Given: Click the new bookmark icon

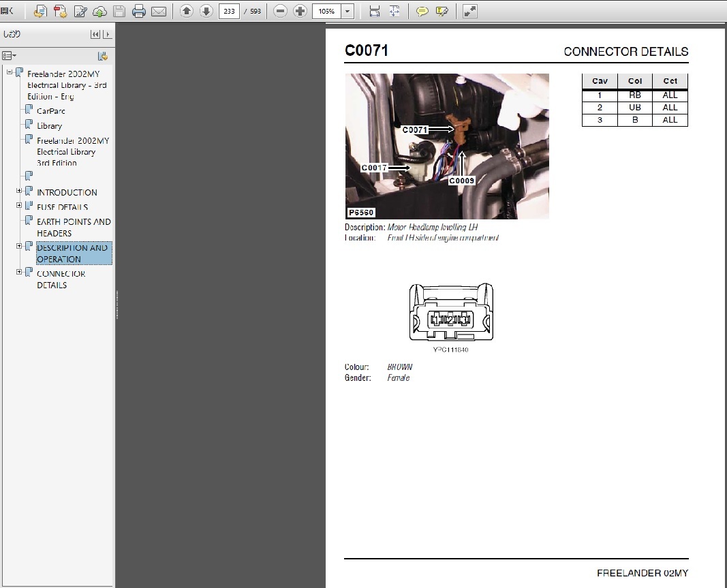Looking at the screenshot, I should (103, 56).
